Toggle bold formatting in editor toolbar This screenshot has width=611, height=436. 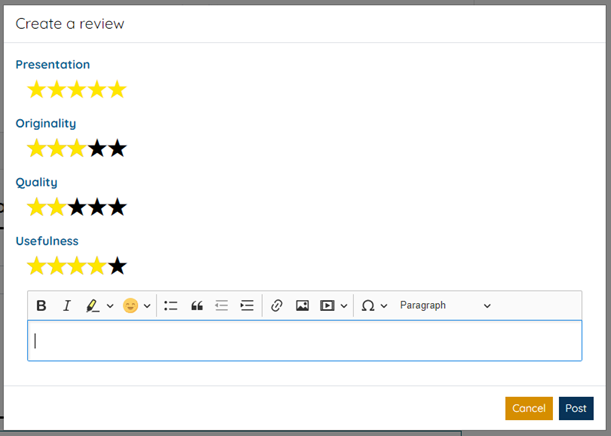click(41, 305)
